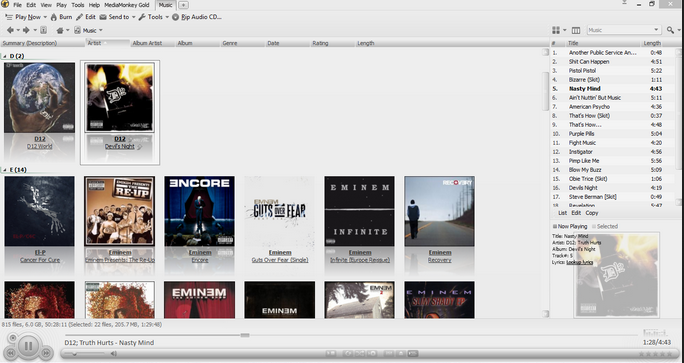Screen dimensions: 684x363
Task: Select the Encore album cover
Action: click(x=199, y=211)
